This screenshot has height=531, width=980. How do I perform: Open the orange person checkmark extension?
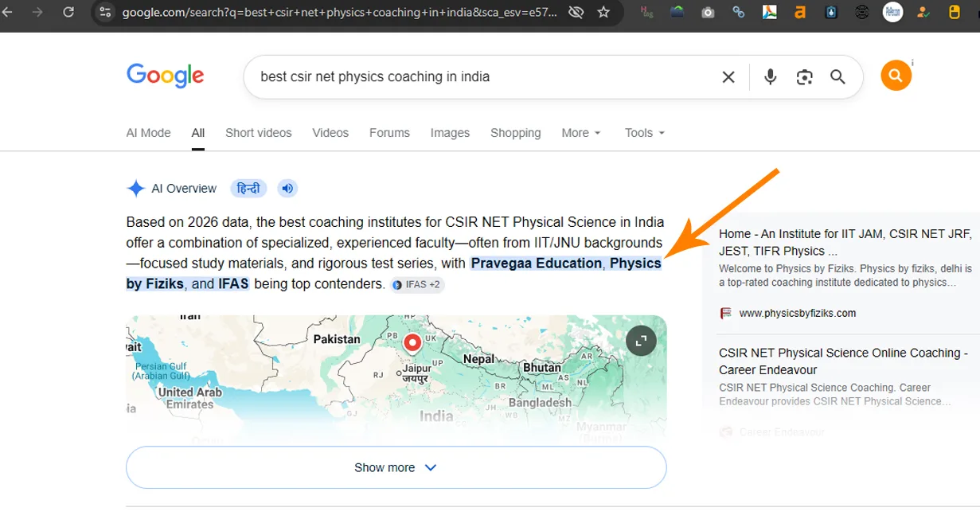click(923, 12)
